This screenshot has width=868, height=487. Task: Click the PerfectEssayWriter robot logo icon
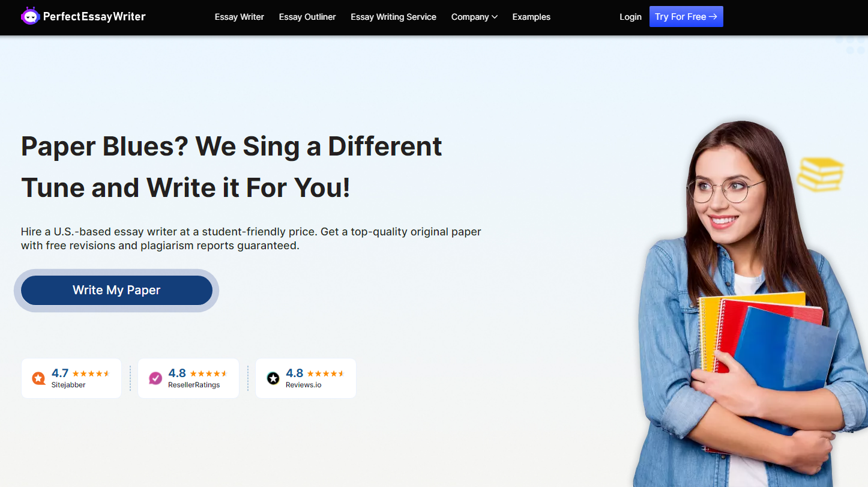(x=31, y=16)
